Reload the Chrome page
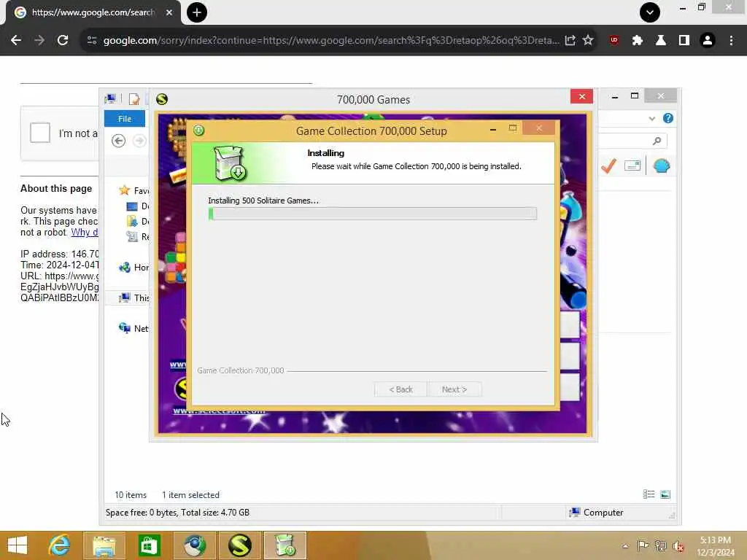Screen dimensions: 747x560 pyautogui.click(x=63, y=41)
